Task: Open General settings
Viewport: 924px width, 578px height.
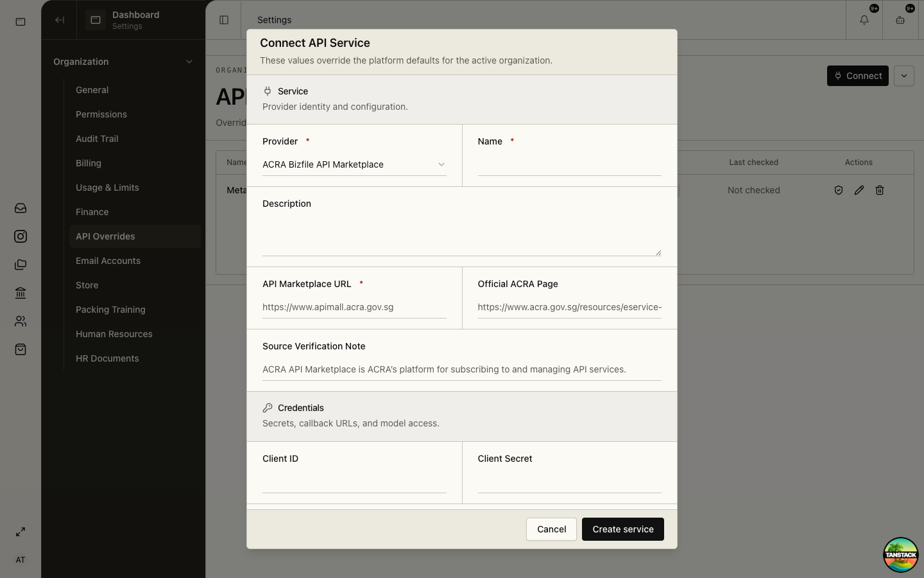Action: pyautogui.click(x=135, y=90)
